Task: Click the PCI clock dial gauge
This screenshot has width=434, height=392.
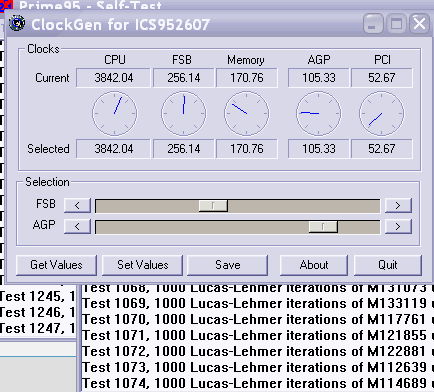Action: pyautogui.click(x=382, y=114)
